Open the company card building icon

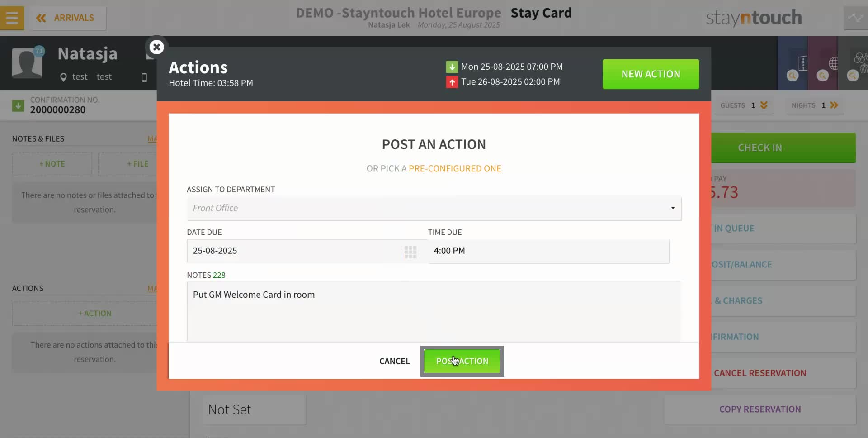point(802,63)
